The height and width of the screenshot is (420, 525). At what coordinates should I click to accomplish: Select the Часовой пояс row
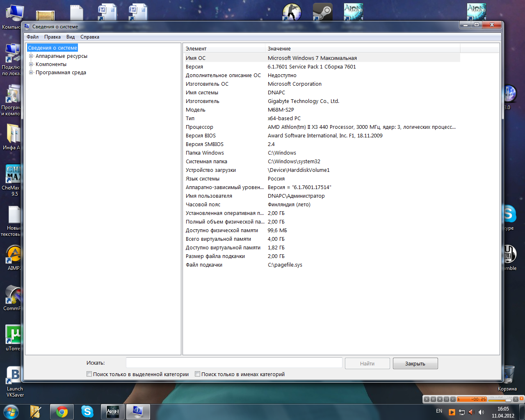(x=322, y=205)
